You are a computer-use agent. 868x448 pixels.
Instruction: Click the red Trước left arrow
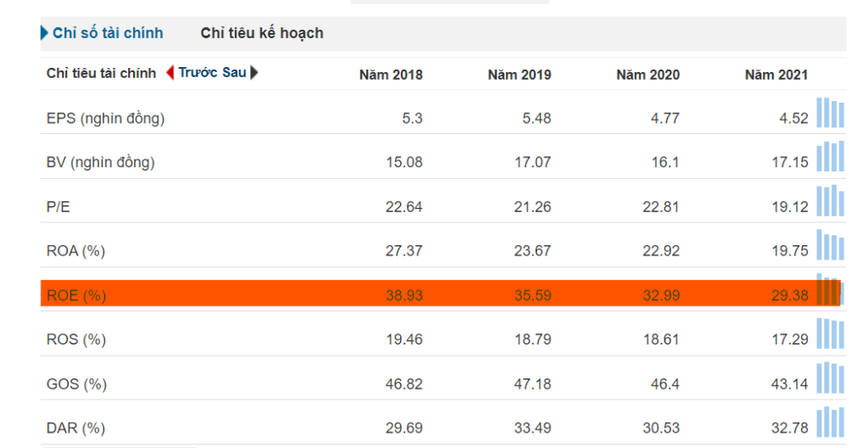170,73
